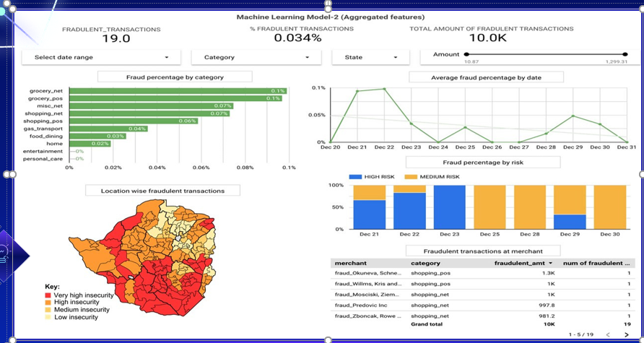The width and height of the screenshot is (644, 343).
Task: Click the Dec 23 bar in risk chart
Action: [x=449, y=207]
